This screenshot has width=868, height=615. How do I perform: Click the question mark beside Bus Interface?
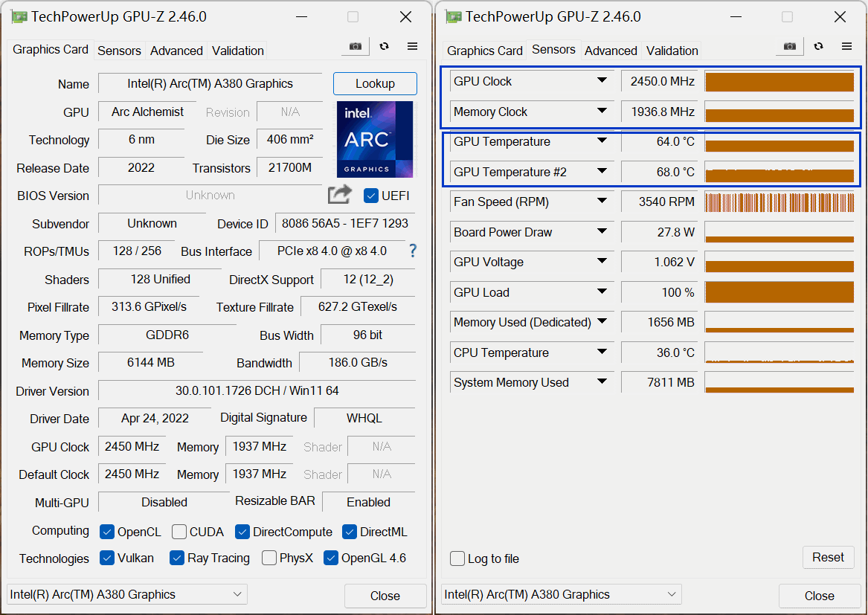click(412, 251)
